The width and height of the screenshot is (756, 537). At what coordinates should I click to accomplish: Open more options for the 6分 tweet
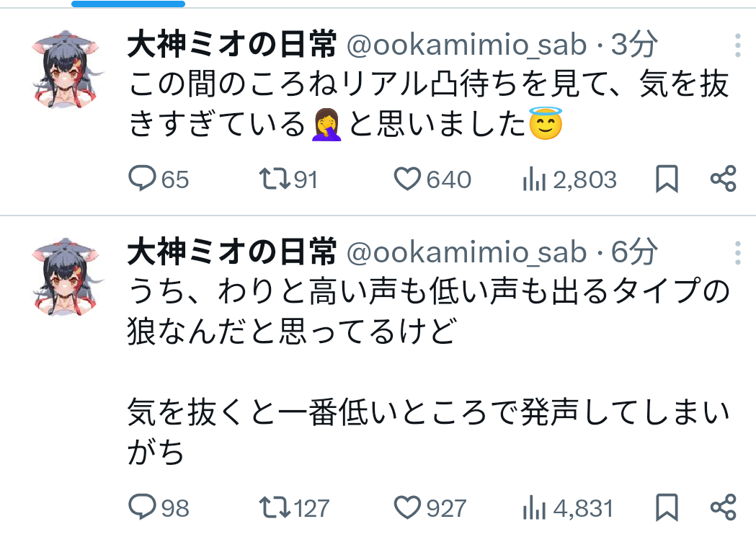(737, 253)
